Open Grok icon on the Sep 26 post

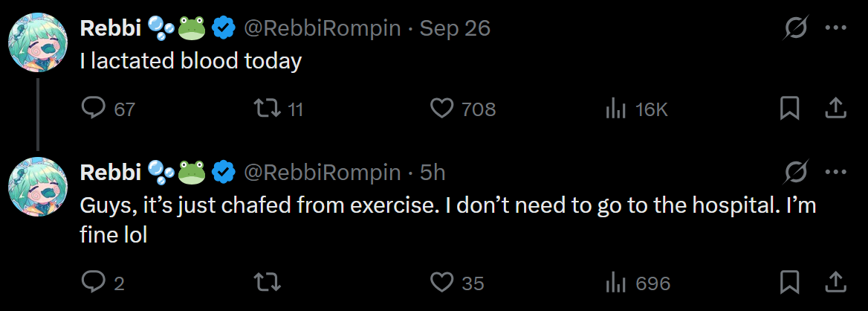pos(797,28)
